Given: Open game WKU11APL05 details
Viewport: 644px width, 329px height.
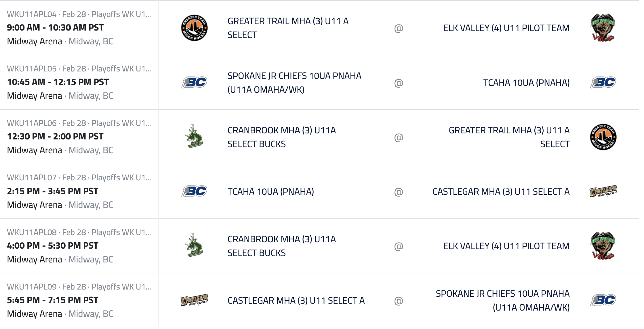Looking at the screenshot, I should 32,69.
